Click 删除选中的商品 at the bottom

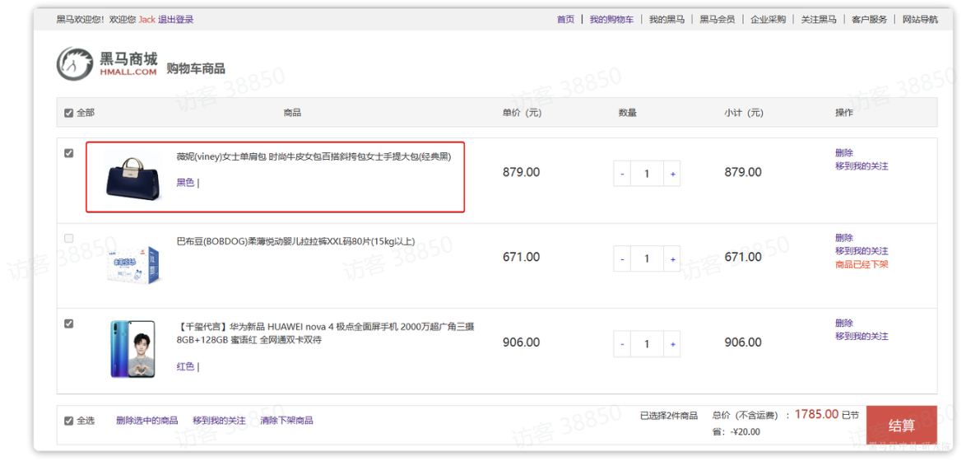(146, 421)
